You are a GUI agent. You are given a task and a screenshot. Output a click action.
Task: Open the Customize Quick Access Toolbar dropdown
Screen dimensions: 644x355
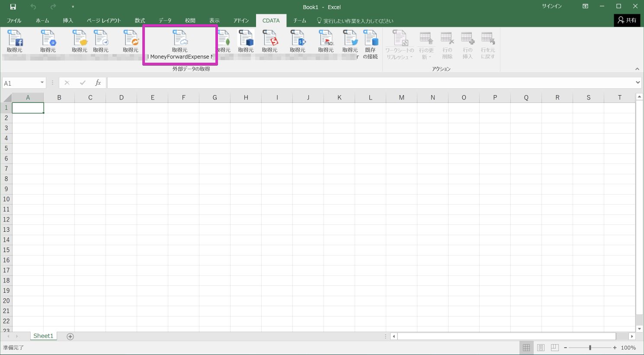73,7
